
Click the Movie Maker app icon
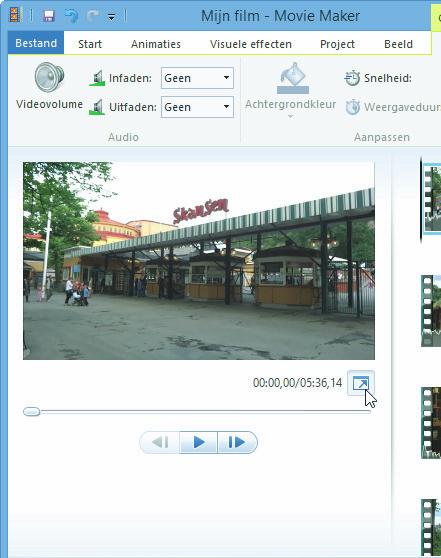[x=15, y=15]
